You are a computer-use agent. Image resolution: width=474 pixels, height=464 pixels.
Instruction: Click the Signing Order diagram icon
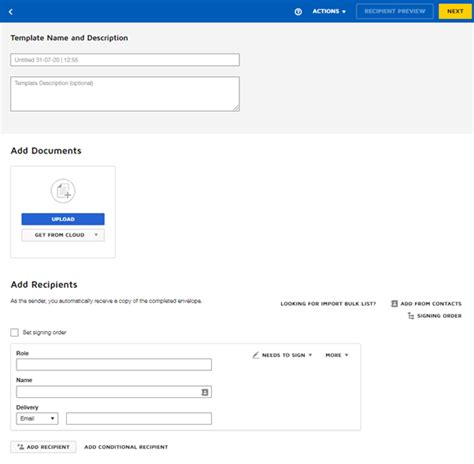point(411,316)
